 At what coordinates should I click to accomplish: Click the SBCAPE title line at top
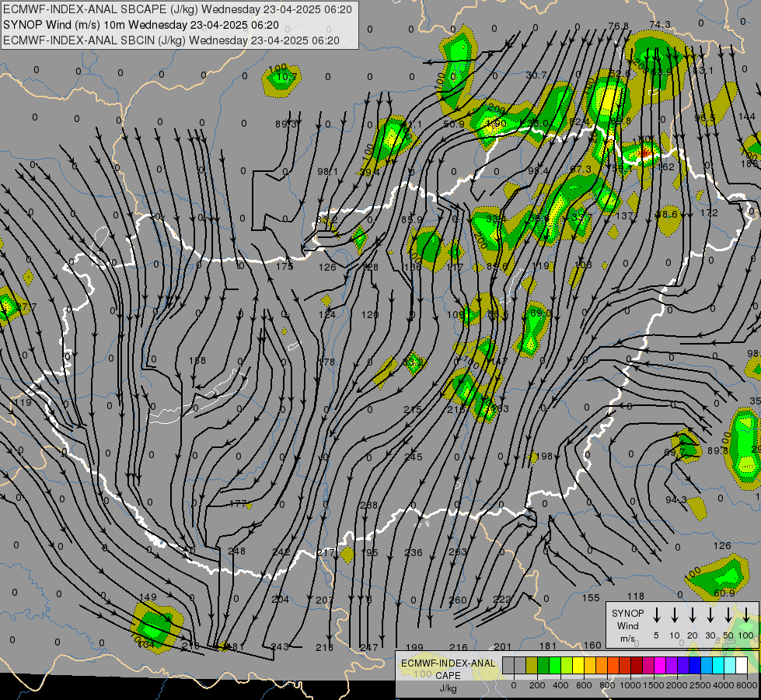[177, 9]
